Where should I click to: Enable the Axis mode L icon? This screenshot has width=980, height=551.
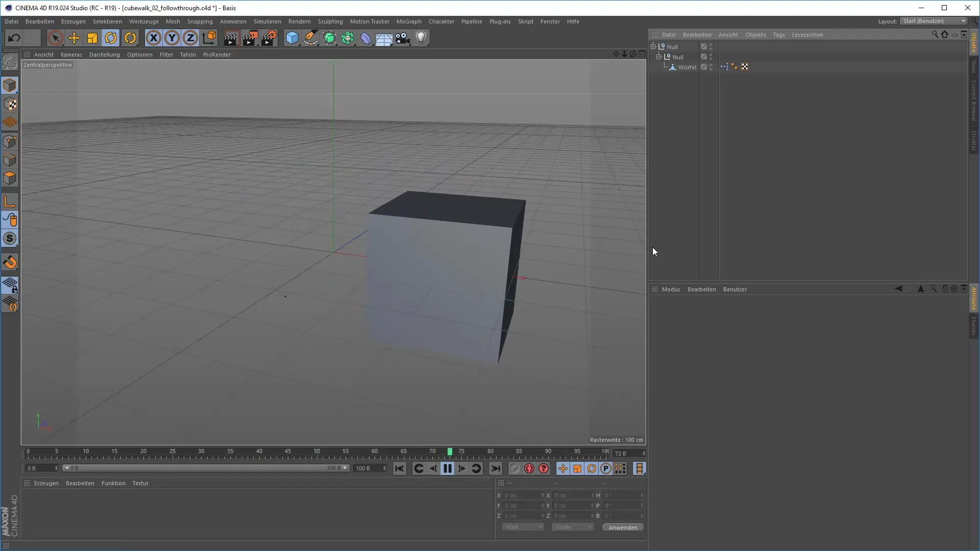(10, 202)
